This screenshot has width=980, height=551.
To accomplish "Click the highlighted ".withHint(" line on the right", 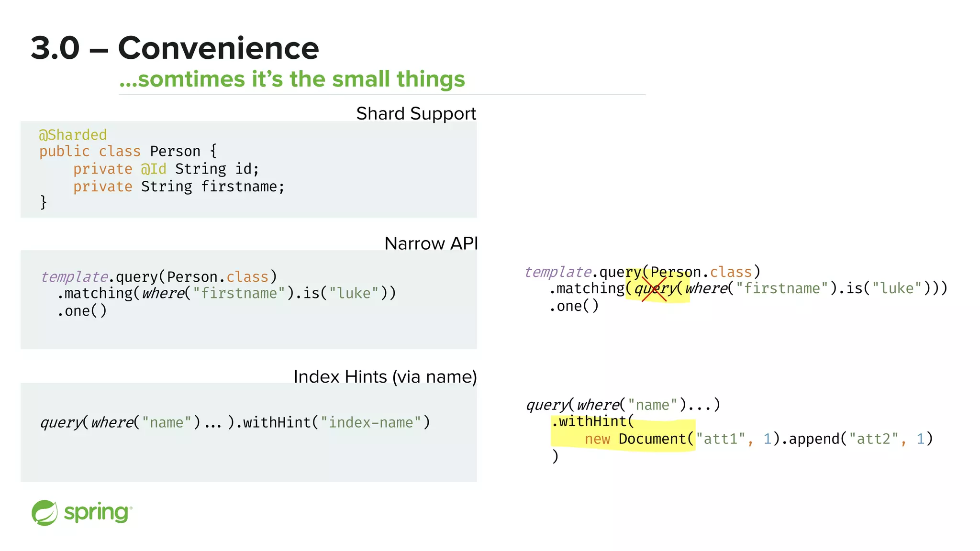I will click(592, 421).
